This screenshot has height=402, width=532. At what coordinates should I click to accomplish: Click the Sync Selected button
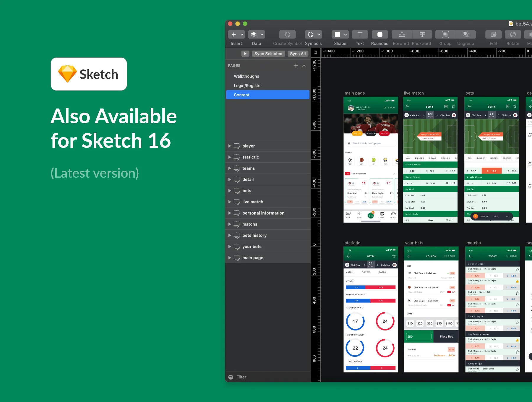[x=268, y=54]
